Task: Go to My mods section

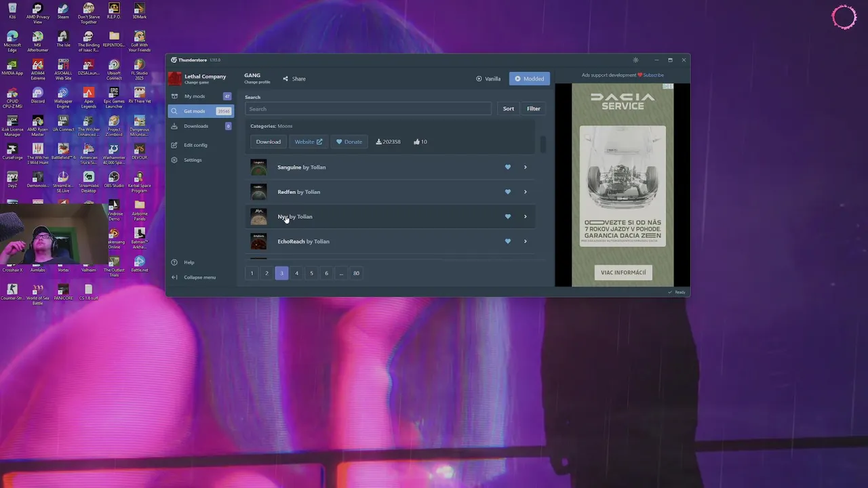Action: click(x=201, y=96)
